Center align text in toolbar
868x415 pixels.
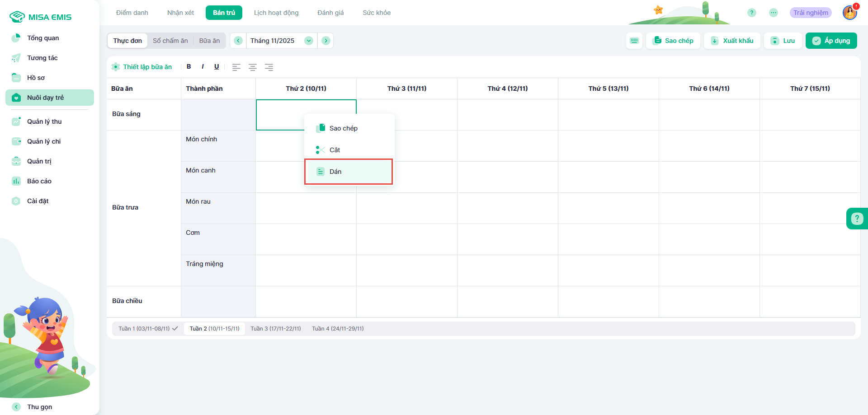tap(253, 67)
